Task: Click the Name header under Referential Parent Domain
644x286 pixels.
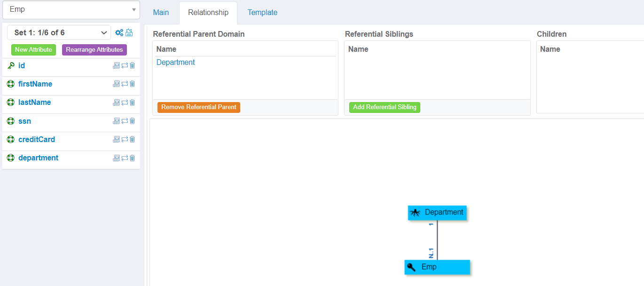Action: pos(166,49)
